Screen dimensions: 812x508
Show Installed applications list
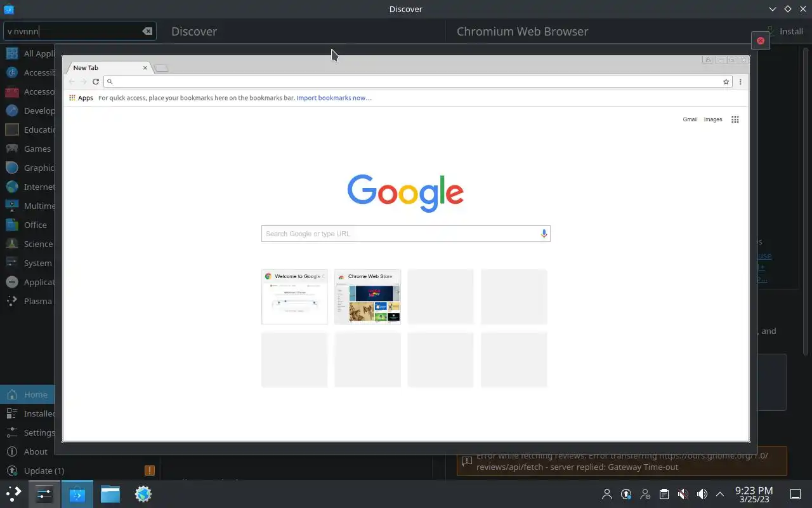pyautogui.click(x=28, y=413)
